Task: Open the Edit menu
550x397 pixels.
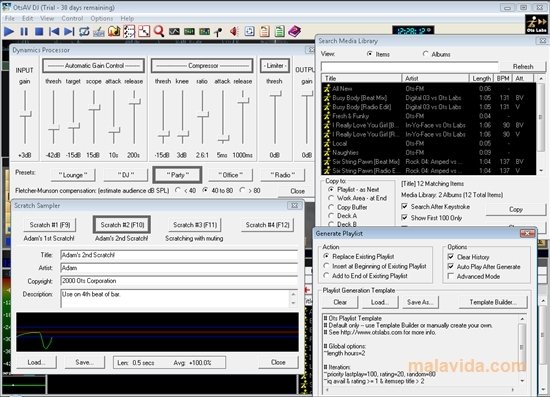Action: 27,18
